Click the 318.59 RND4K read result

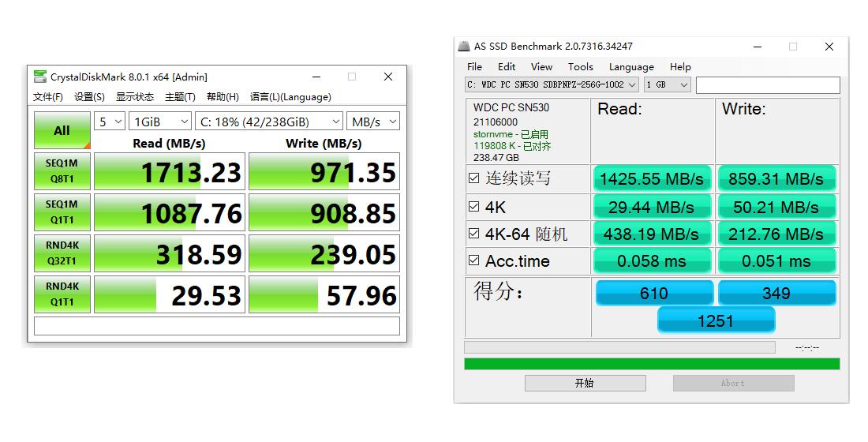pyautogui.click(x=170, y=253)
